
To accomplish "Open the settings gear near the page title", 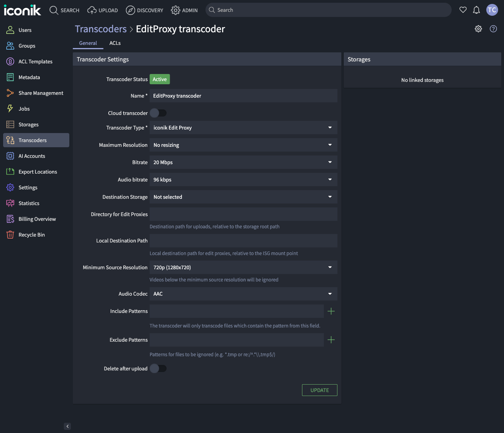I will (478, 29).
